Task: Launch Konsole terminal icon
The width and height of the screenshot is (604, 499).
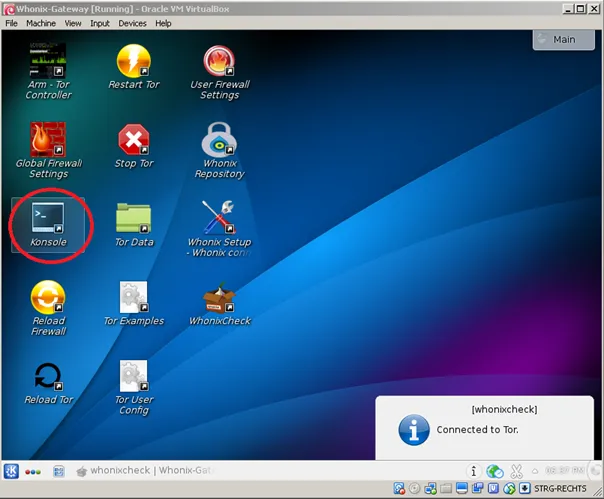Action: pyautogui.click(x=48, y=225)
